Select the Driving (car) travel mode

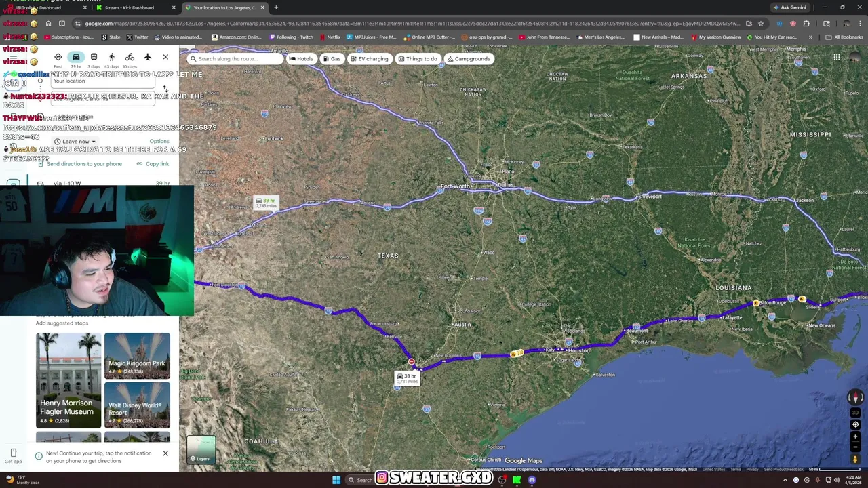pos(76,58)
